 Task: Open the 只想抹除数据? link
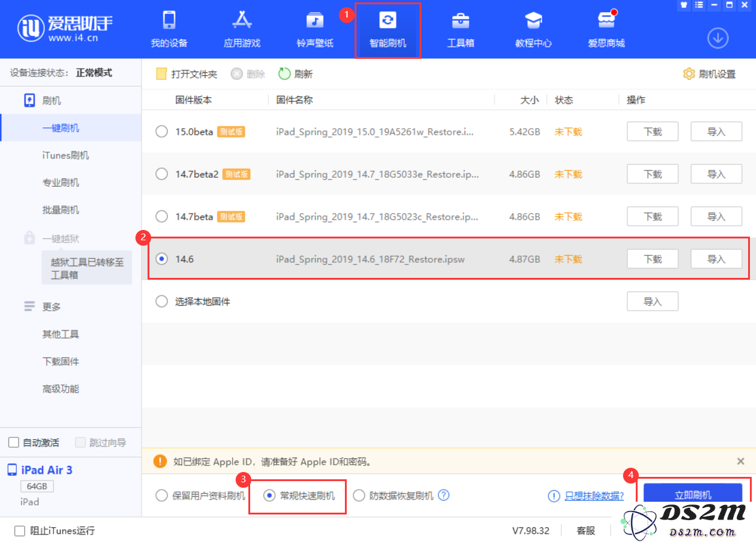point(594,496)
